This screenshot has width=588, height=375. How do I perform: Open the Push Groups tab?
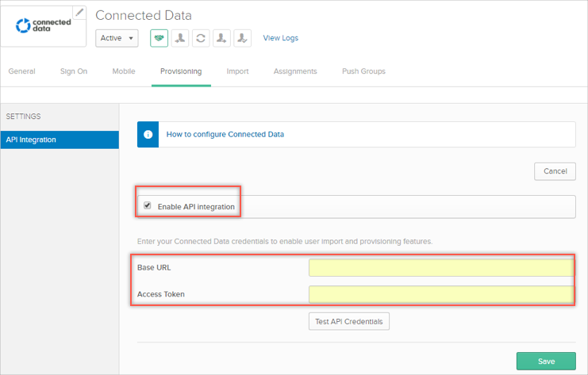point(363,71)
